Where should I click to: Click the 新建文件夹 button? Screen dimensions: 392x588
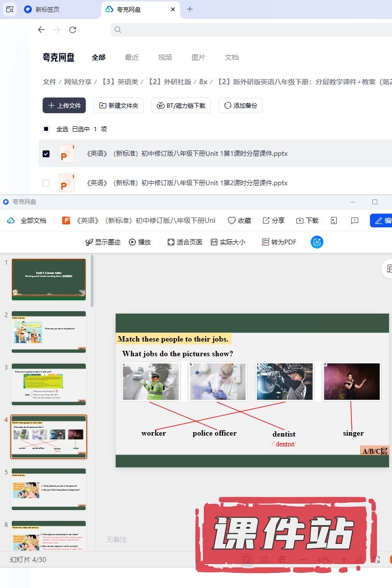coord(119,105)
